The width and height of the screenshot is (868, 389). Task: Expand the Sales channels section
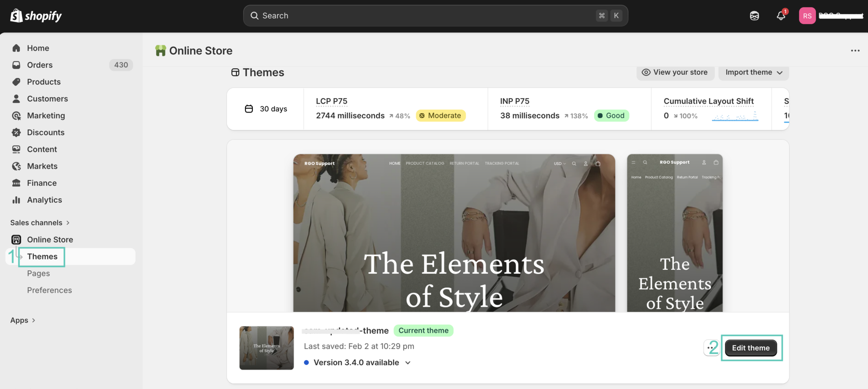(x=40, y=223)
